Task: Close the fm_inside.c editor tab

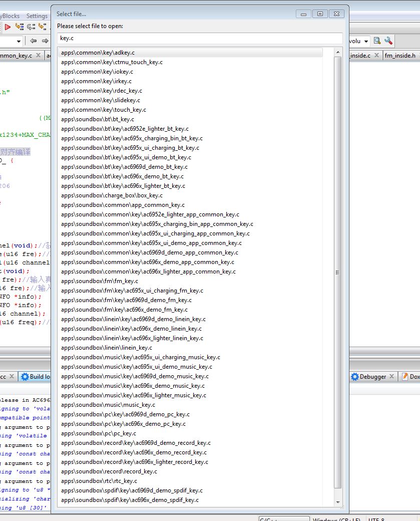Action: 376,56
